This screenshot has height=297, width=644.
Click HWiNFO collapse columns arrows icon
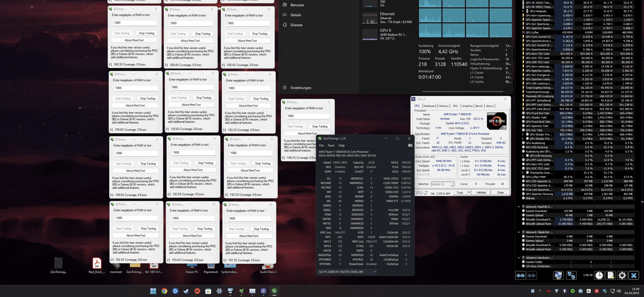tap(532, 276)
